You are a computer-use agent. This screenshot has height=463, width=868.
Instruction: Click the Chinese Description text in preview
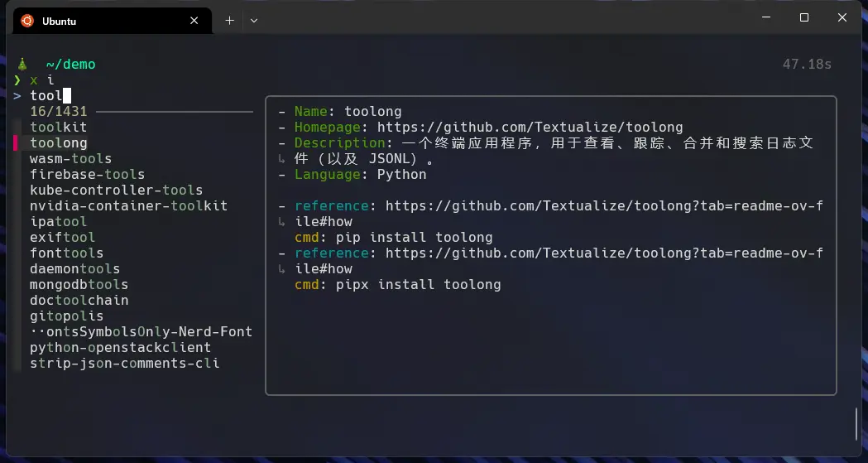point(554,151)
